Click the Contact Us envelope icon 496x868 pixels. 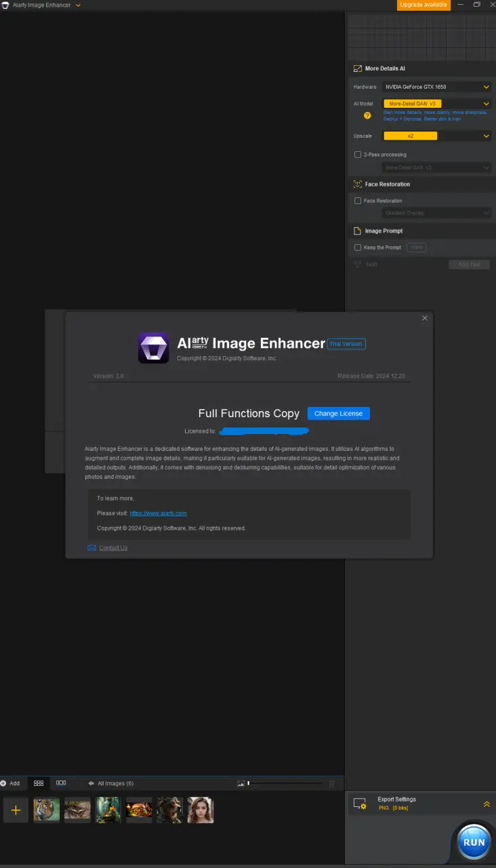[91, 548]
